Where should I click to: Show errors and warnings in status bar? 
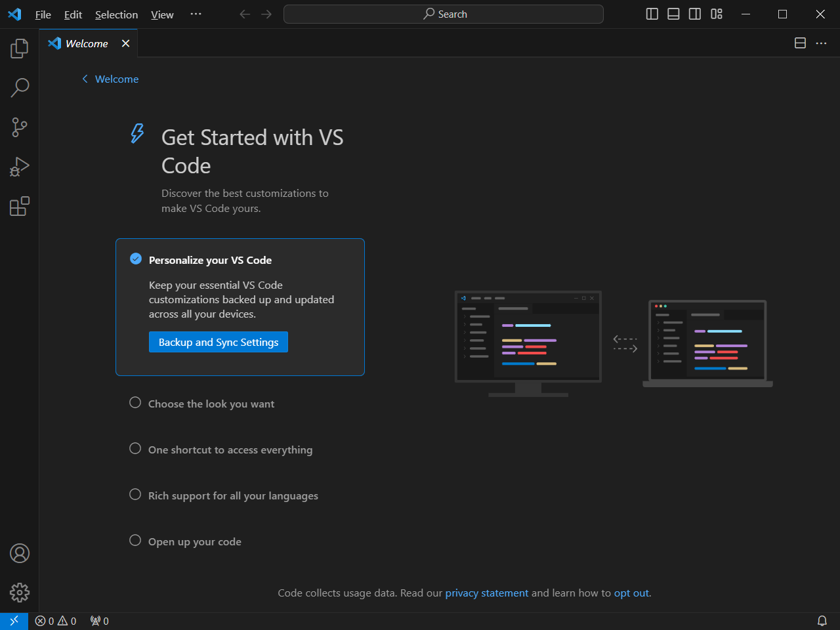[x=56, y=621]
